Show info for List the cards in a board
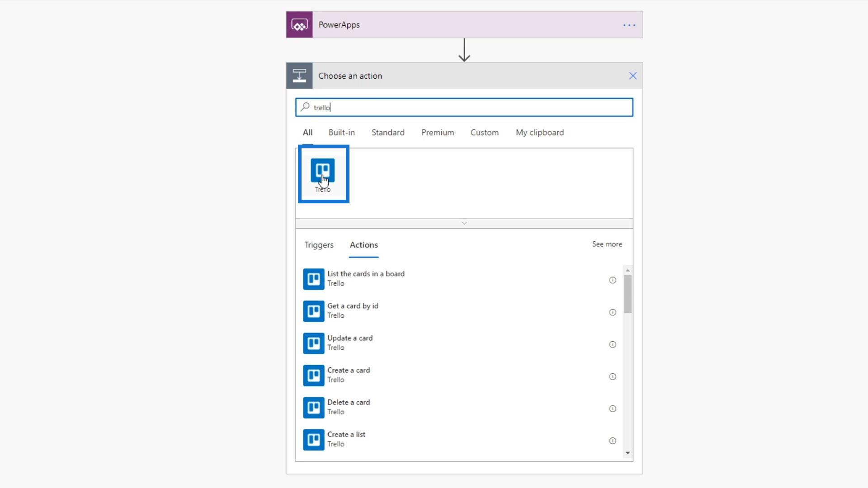Image resolution: width=868 pixels, height=488 pixels. pos(612,280)
